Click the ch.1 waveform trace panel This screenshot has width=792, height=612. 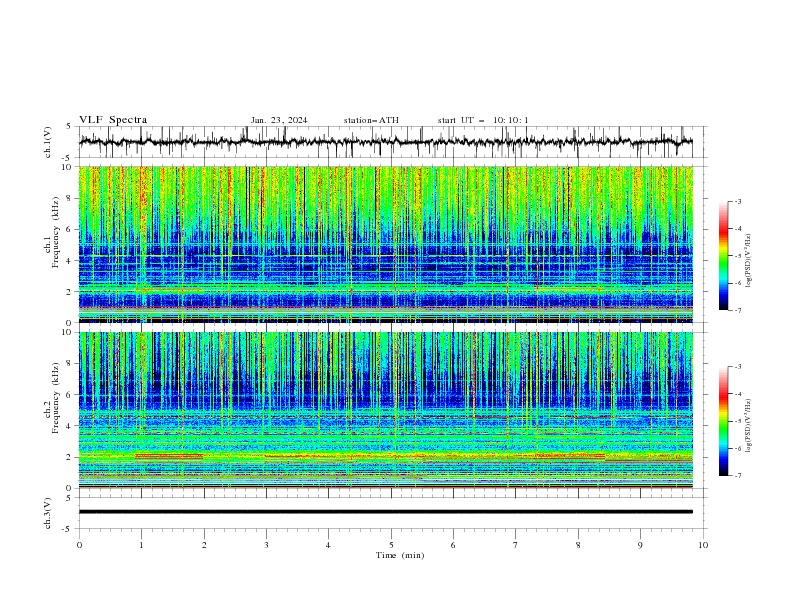coord(392,142)
